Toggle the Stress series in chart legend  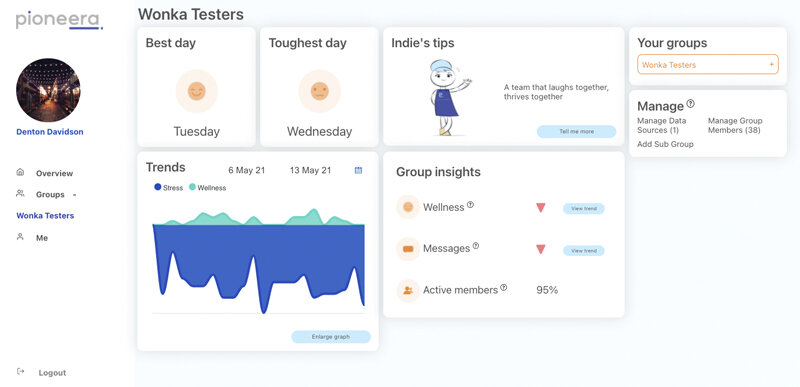click(168, 188)
